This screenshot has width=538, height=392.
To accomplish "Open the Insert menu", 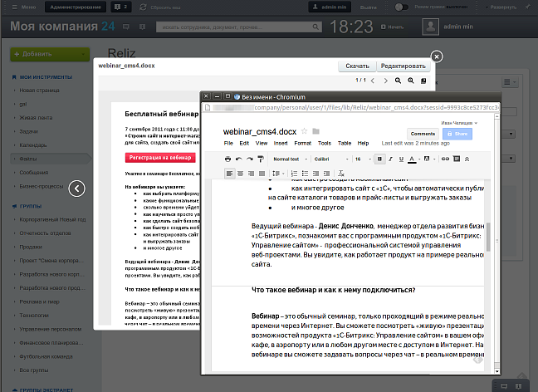I will (280, 144).
